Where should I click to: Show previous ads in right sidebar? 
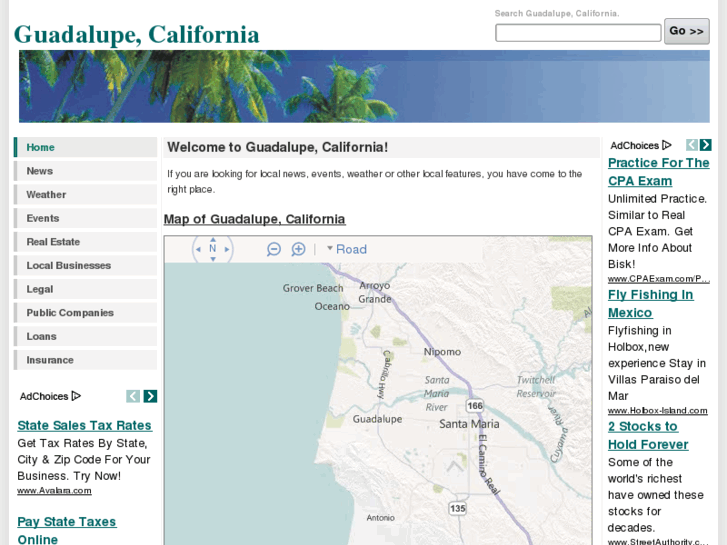(692, 145)
